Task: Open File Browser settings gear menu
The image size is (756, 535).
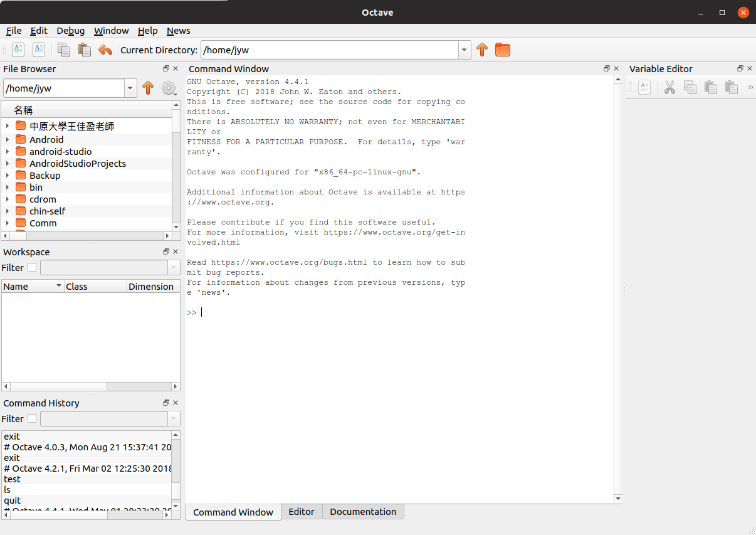Action: 169,88
